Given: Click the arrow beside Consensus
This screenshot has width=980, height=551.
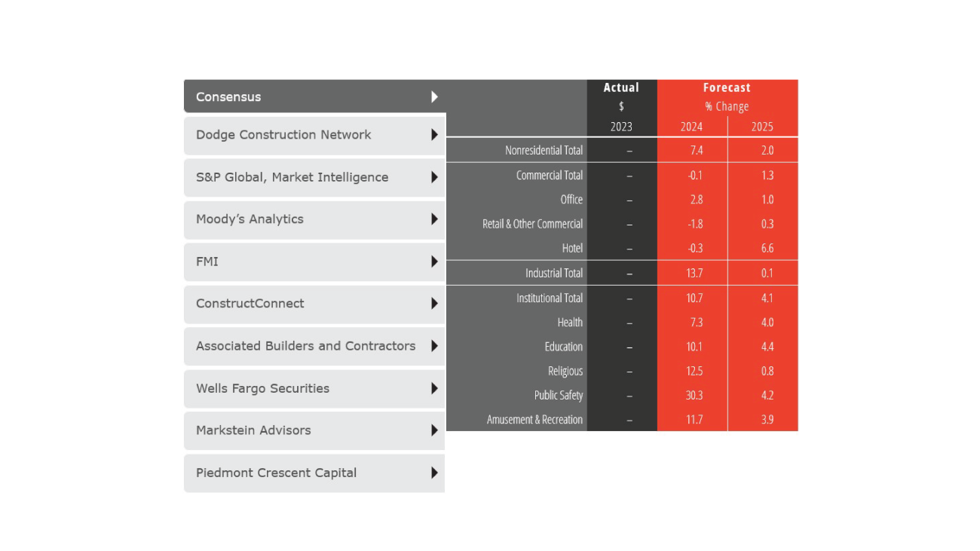Looking at the screenshot, I should tap(434, 96).
